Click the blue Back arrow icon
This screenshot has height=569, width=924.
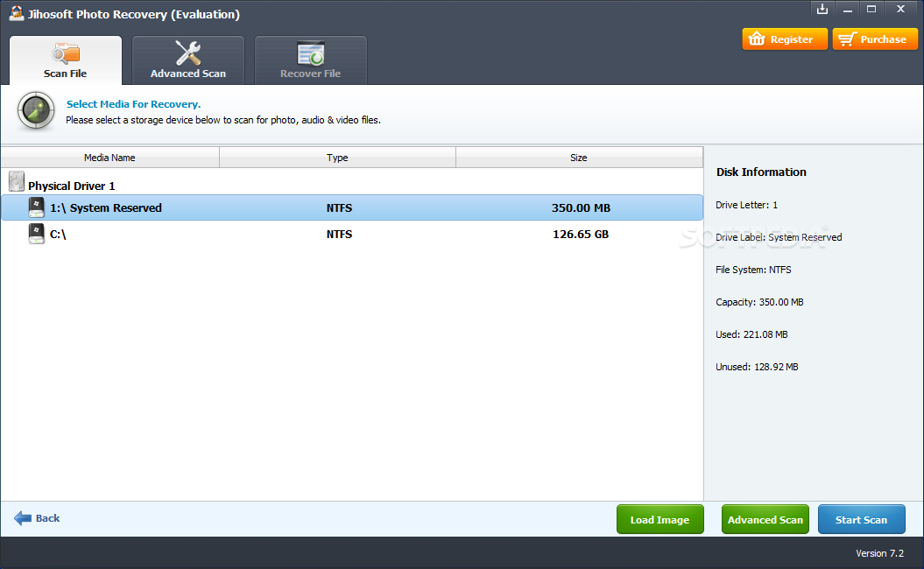tap(23, 518)
